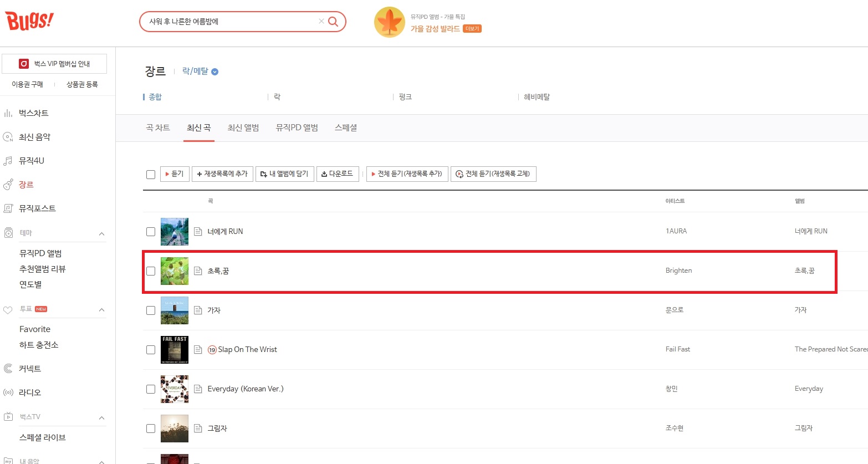Select the 종합 subgenre filter

pyautogui.click(x=155, y=97)
